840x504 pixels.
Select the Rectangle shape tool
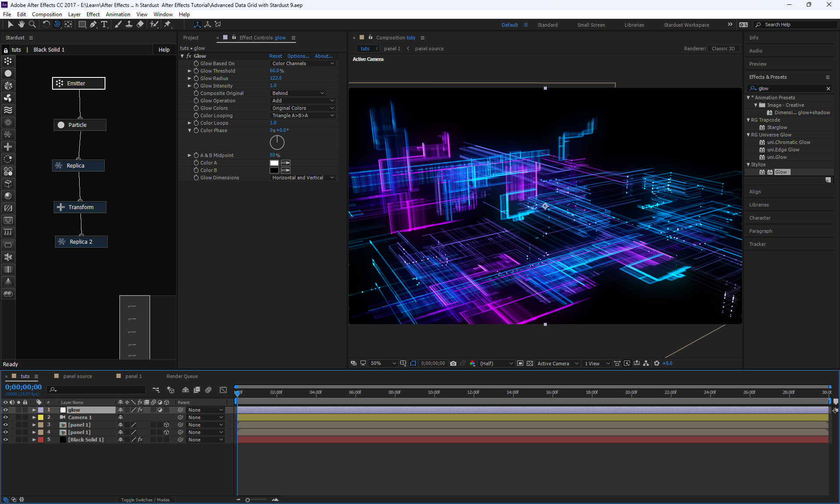pyautogui.click(x=82, y=24)
